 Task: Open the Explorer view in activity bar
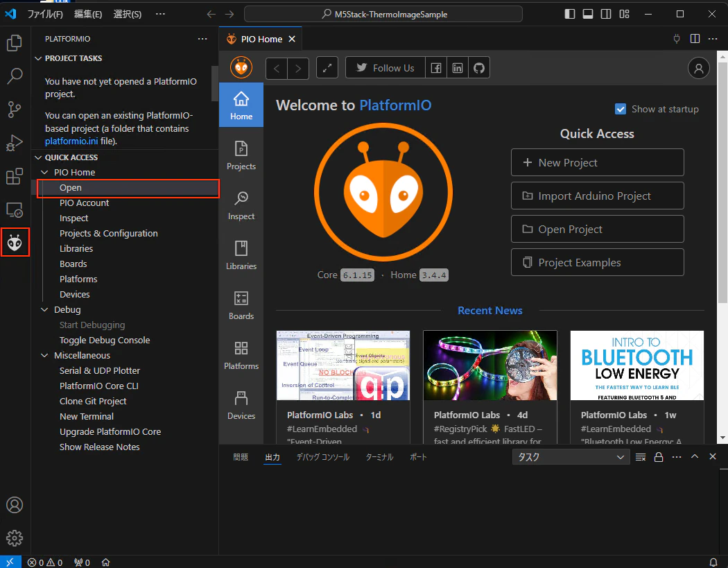point(15,43)
